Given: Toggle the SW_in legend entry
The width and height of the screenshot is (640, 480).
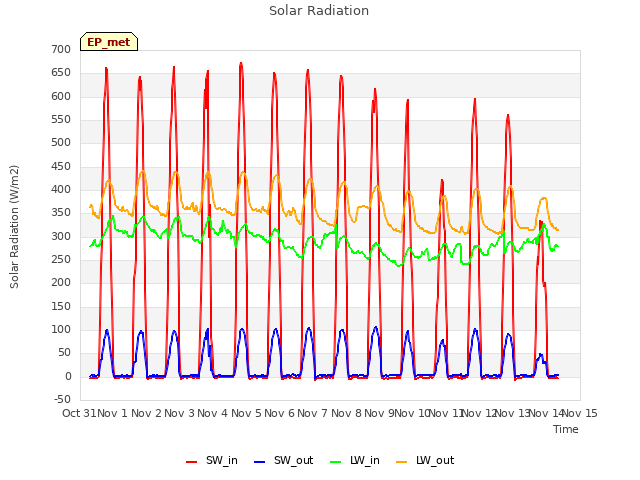Looking at the screenshot, I should tap(211, 461).
